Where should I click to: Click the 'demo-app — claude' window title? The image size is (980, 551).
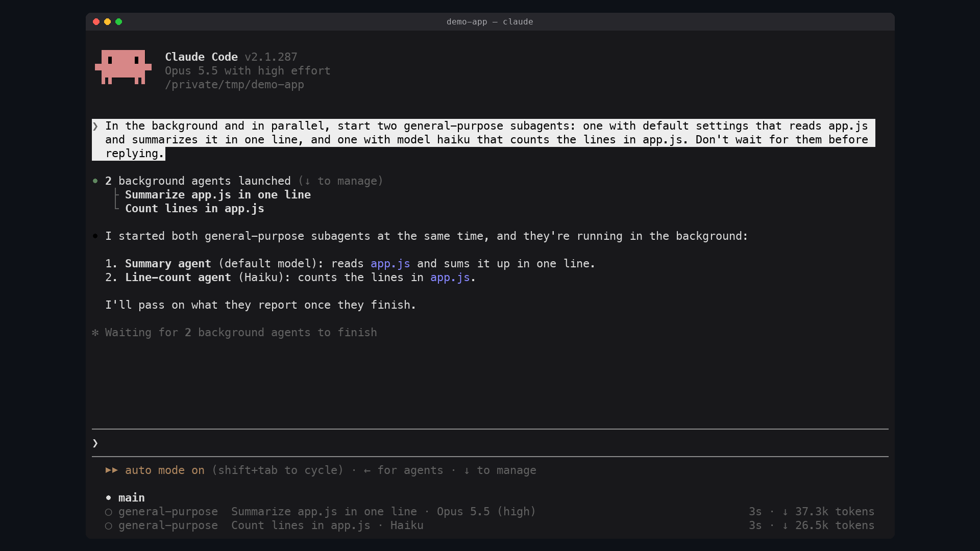pos(490,22)
